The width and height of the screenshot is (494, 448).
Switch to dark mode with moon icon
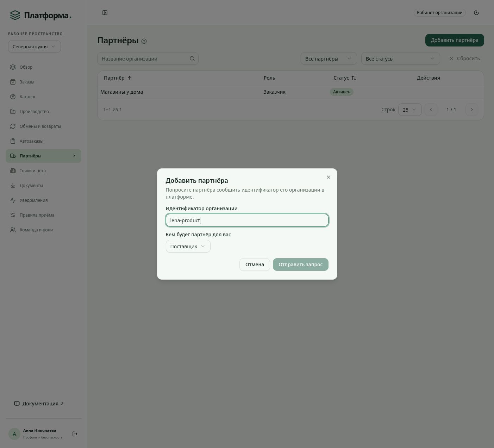pos(476,13)
